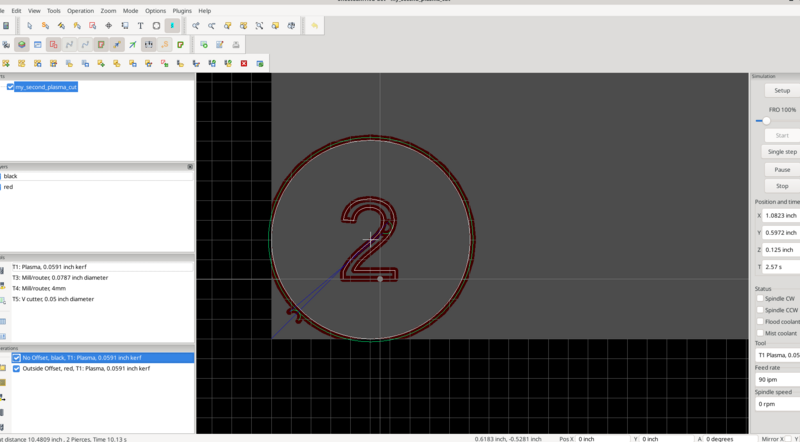800x442 pixels.
Task: Click the crosshair move-origin tool
Action: (x=109, y=26)
